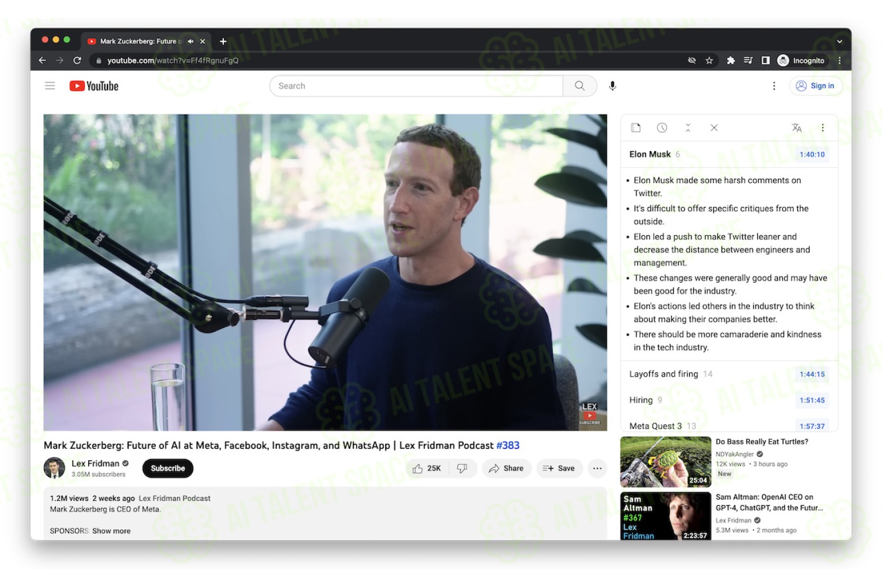The width and height of the screenshot is (882, 588).
Task: Open browser Extensions puzzle icon
Action: [731, 60]
